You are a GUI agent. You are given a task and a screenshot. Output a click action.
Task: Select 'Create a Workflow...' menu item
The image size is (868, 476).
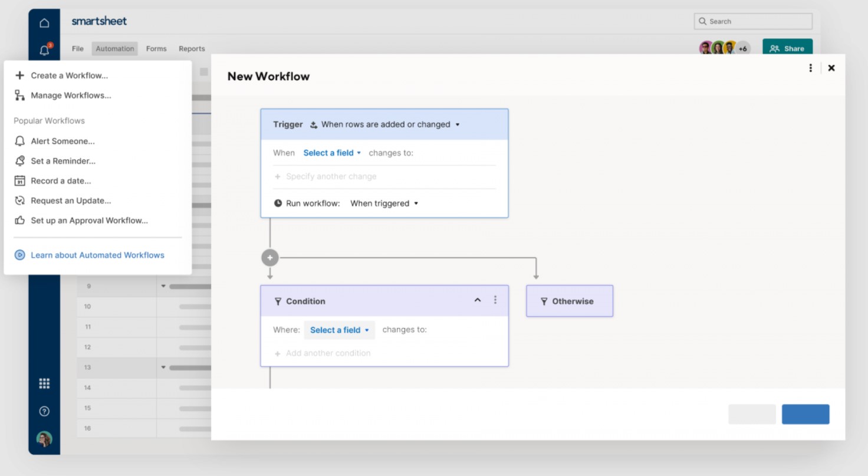70,75
